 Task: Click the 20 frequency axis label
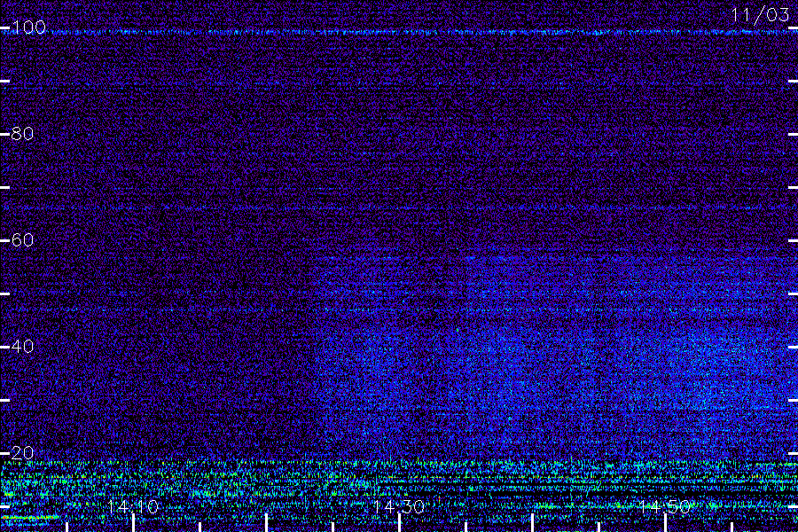coord(22,453)
